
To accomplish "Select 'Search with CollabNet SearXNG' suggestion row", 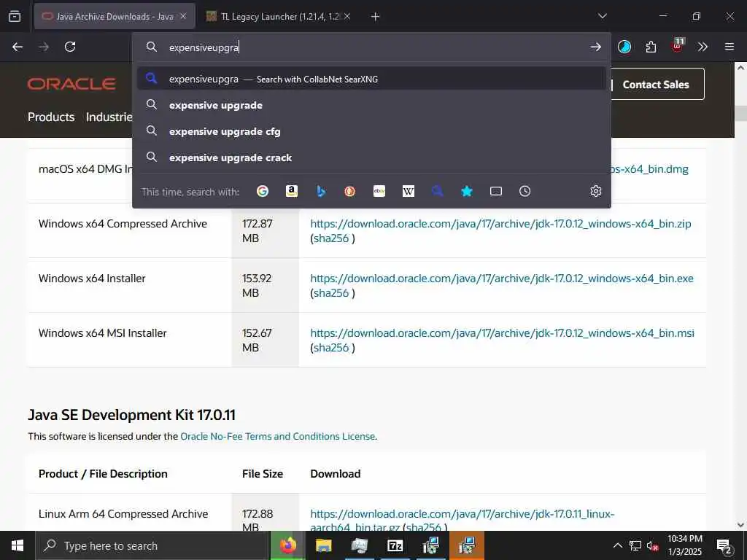I will 371,79.
